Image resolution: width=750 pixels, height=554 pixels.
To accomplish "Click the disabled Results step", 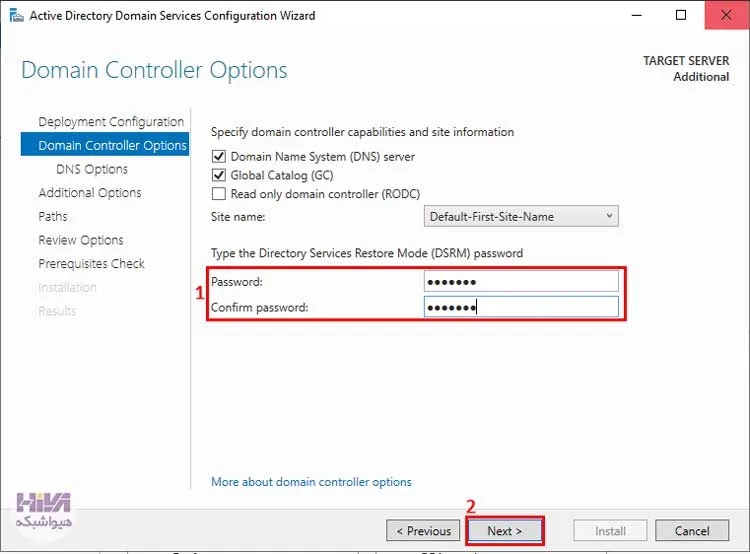I will point(57,311).
